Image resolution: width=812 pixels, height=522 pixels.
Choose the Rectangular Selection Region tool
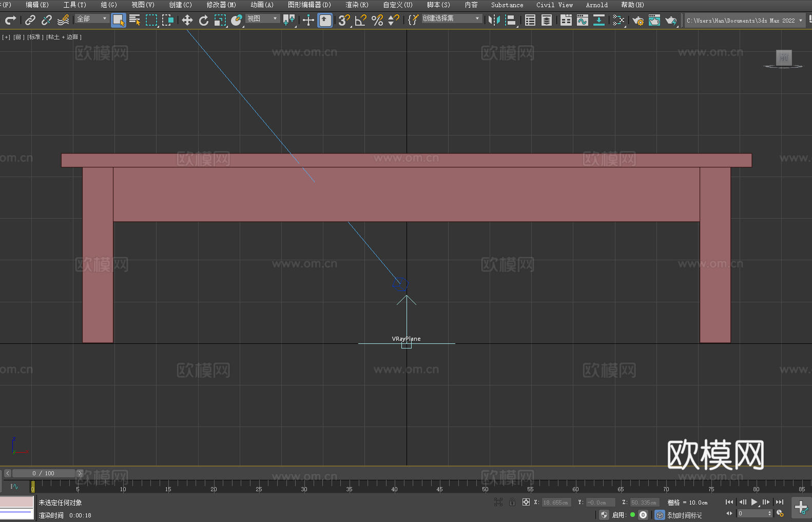[151, 20]
